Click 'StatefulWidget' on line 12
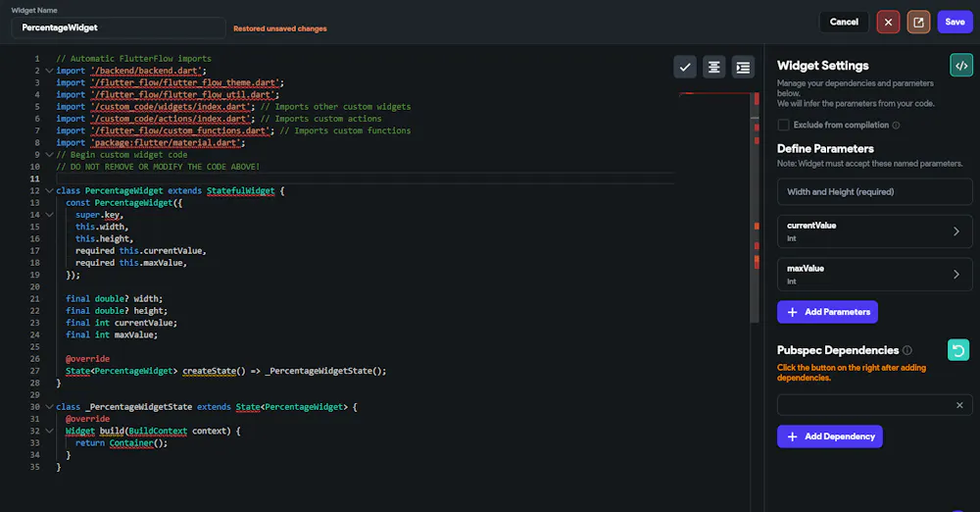980x512 pixels. [241, 191]
